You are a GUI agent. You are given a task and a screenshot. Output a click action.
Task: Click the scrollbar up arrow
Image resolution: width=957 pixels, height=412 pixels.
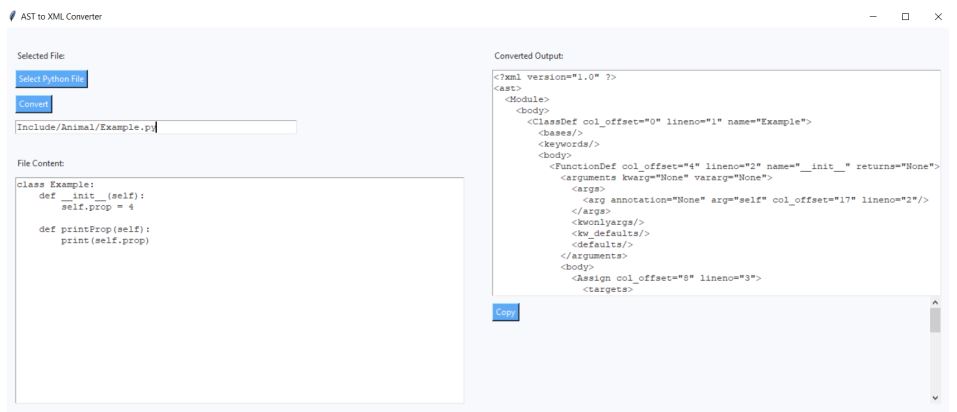pos(935,302)
